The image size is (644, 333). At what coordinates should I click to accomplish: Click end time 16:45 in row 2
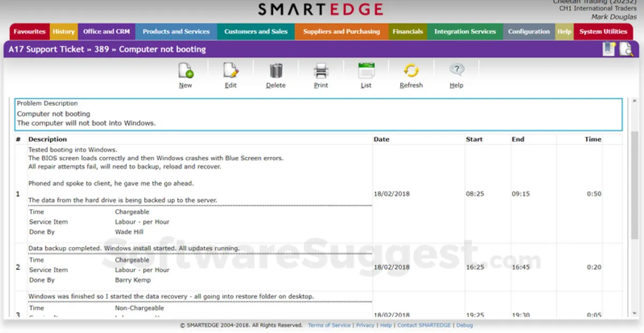pyautogui.click(x=521, y=268)
